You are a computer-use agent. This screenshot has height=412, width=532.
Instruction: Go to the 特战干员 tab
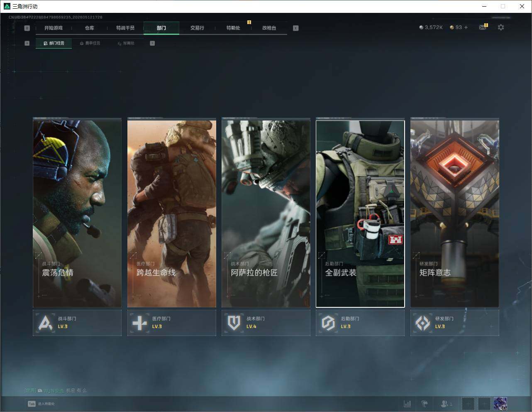(x=125, y=28)
